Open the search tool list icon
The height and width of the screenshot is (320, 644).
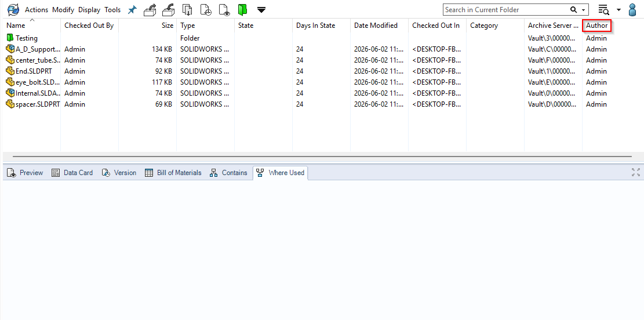[x=603, y=10]
